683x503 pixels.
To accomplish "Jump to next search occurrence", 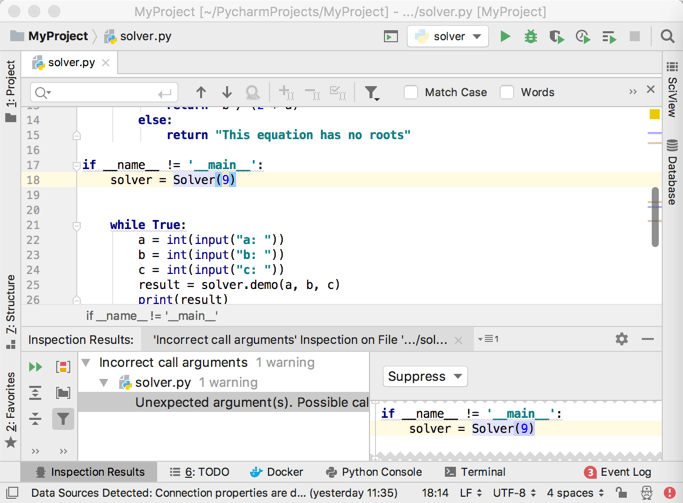I will coord(227,92).
